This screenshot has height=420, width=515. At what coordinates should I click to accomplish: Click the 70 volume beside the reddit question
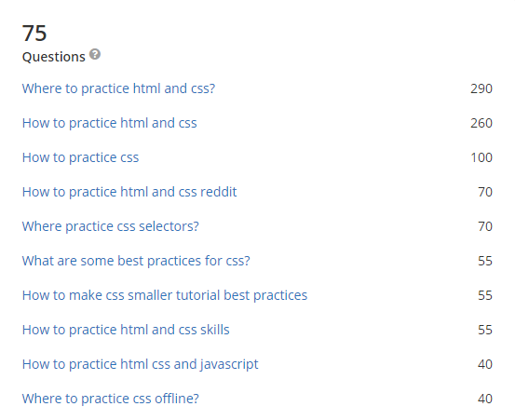tap(485, 192)
